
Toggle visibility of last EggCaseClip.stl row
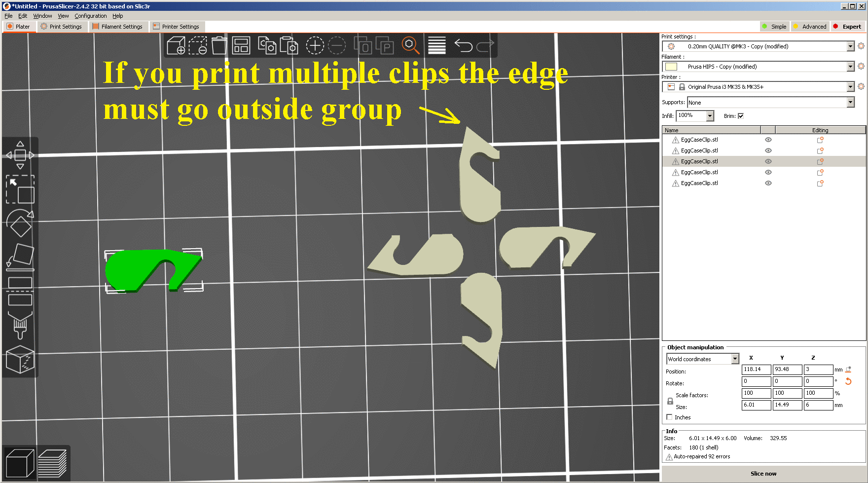(768, 183)
